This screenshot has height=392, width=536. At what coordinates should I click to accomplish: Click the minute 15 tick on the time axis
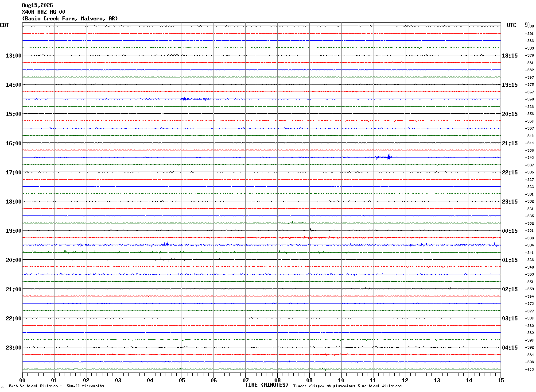501,380
